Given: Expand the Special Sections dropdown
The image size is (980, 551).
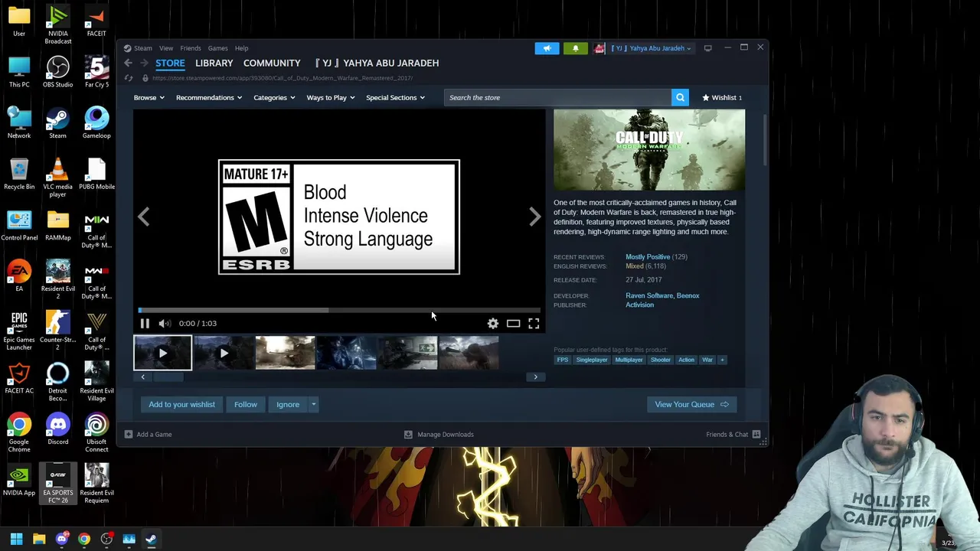Looking at the screenshot, I should pos(395,97).
